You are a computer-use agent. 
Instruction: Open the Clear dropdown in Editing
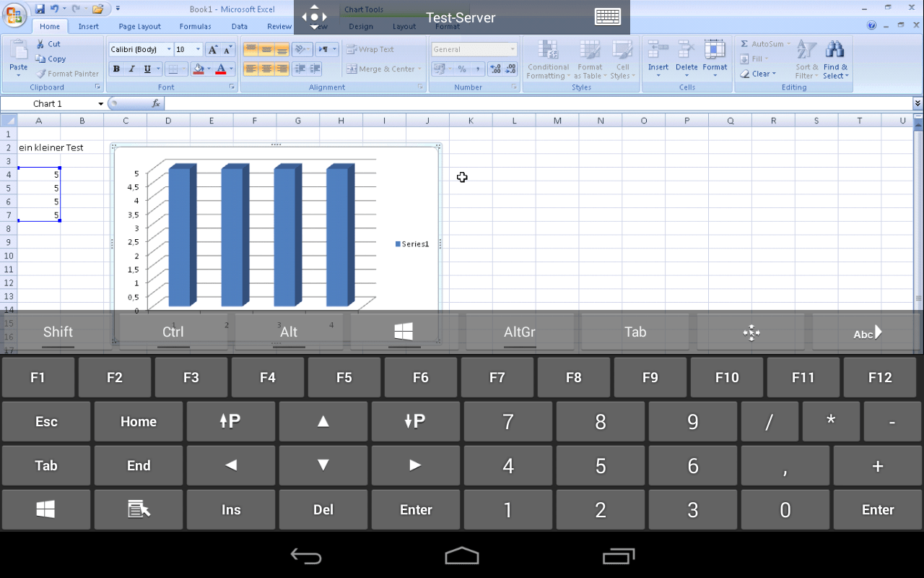pyautogui.click(x=758, y=74)
